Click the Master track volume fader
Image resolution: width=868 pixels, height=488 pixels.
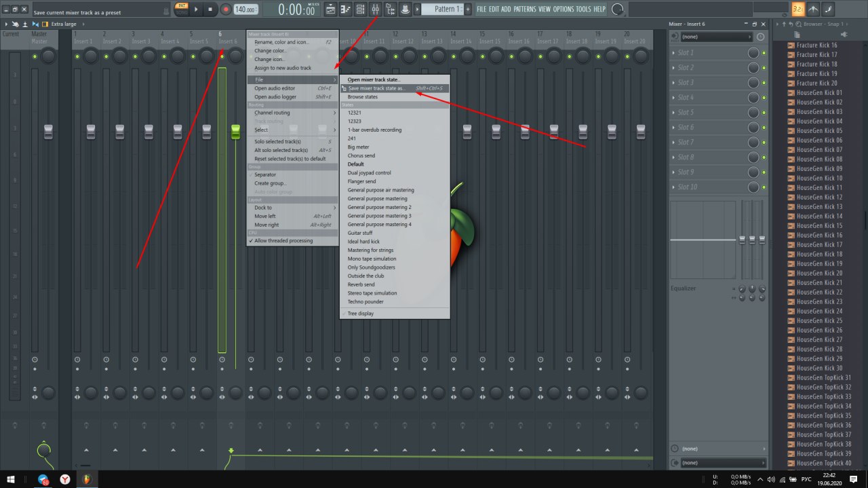point(48,132)
